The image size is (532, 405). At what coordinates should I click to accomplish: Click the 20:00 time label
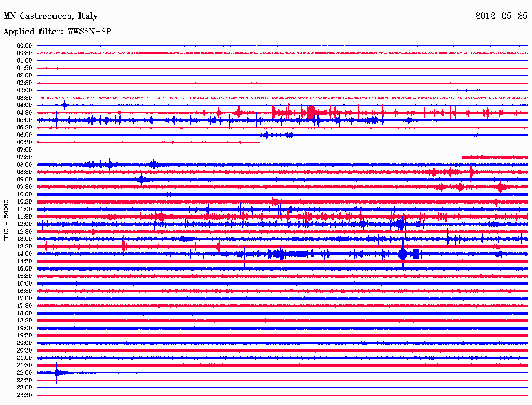click(x=24, y=343)
